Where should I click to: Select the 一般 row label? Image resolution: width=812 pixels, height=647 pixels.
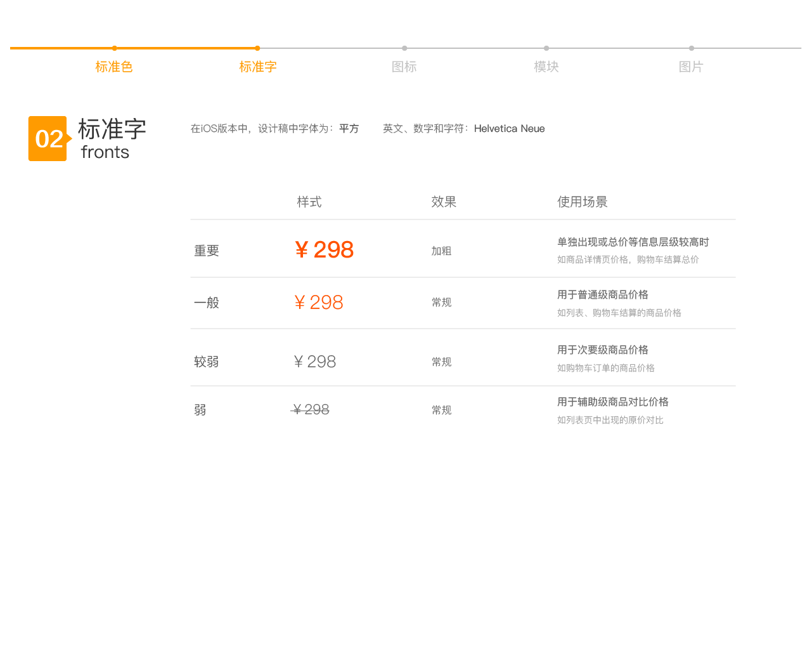pos(207,303)
